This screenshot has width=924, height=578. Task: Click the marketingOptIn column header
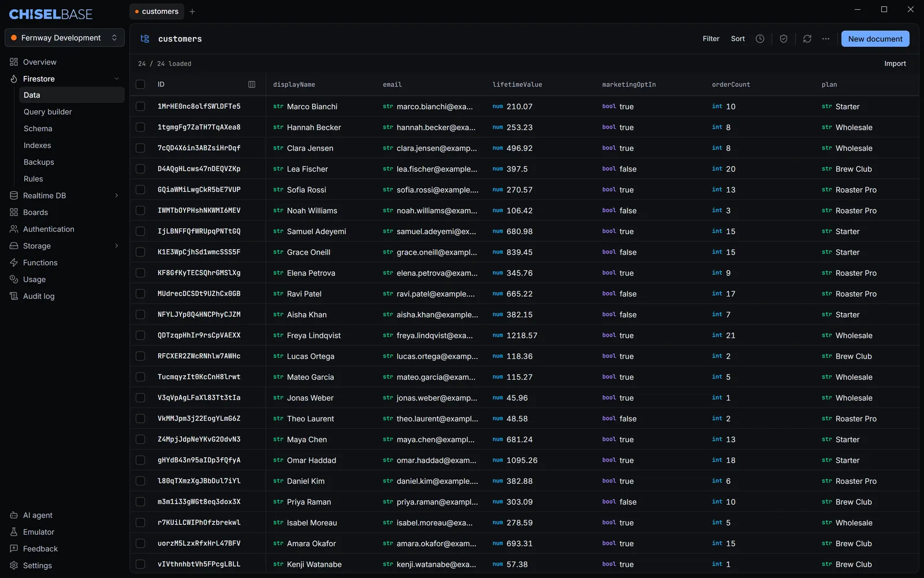point(629,84)
